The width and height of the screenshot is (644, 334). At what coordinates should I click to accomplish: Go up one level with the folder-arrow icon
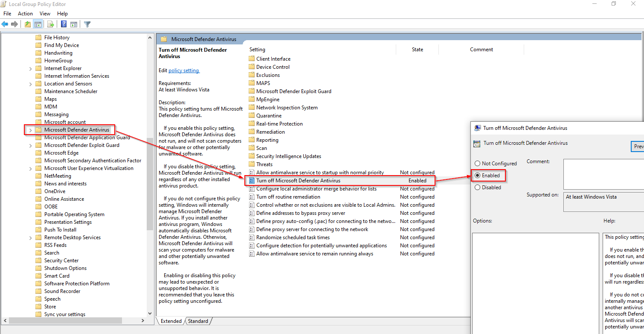(28, 24)
